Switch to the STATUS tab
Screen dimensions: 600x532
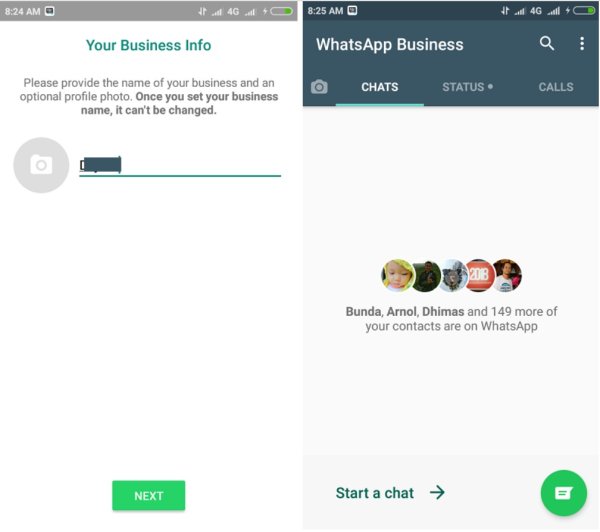click(467, 87)
